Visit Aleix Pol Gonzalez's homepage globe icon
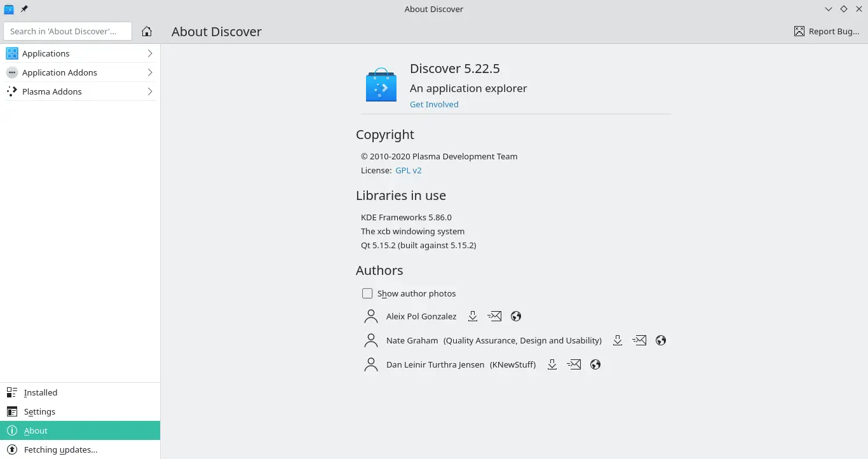Screen dimensions: 868x459 coord(516,316)
